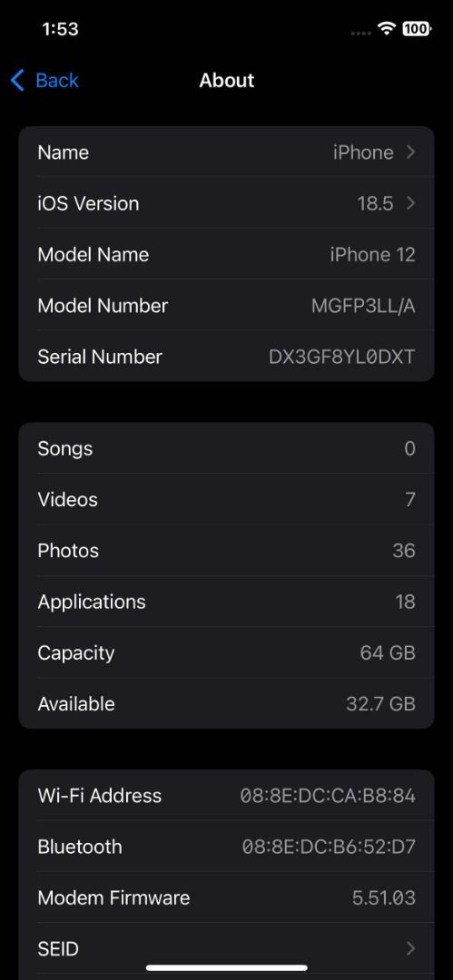Viewport: 453px width, 980px height.
Task: Tap the Applications count row
Action: pos(227,602)
